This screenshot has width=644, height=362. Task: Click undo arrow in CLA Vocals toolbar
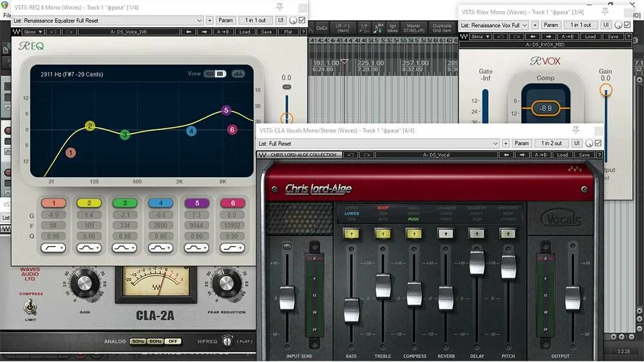(350, 155)
